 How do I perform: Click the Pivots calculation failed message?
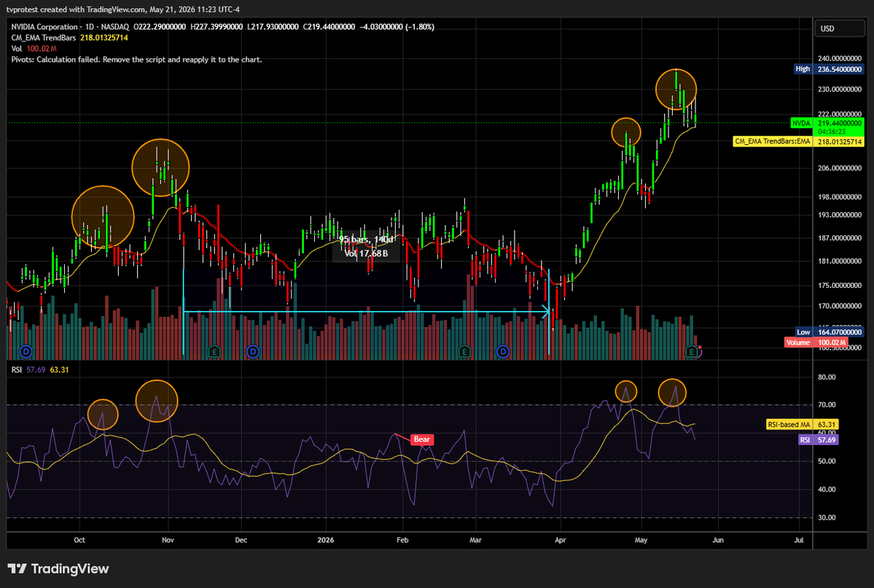point(136,60)
